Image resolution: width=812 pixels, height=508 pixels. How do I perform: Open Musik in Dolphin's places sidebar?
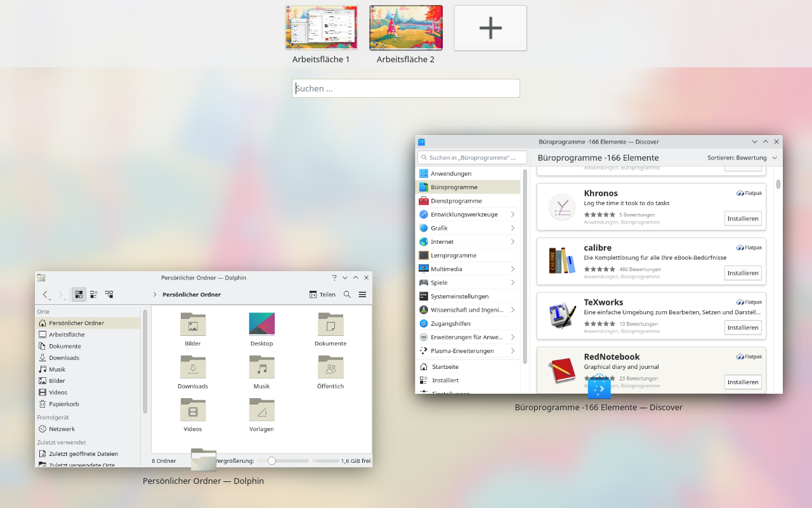(x=88, y=369)
